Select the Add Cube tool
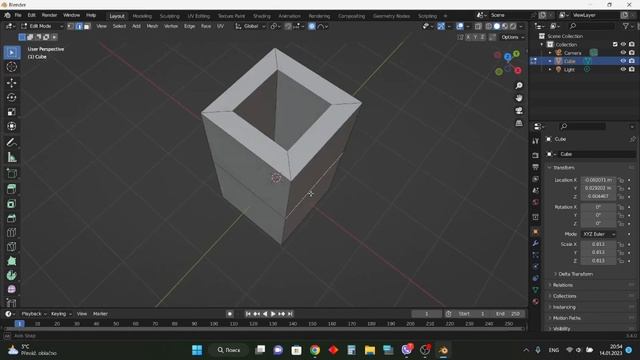This screenshot has height=360, width=640. (11, 173)
